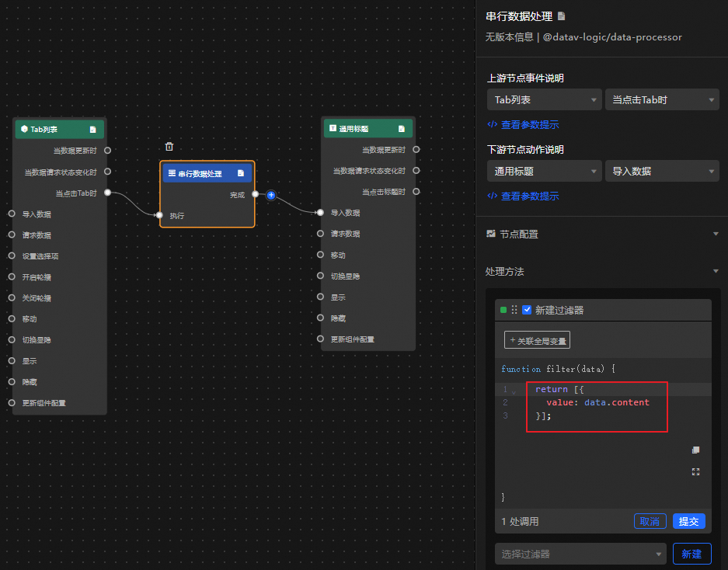The width and height of the screenshot is (728, 570).
Task: Click the 当点击Tab时 output port on Tab列表
Action: point(108,192)
